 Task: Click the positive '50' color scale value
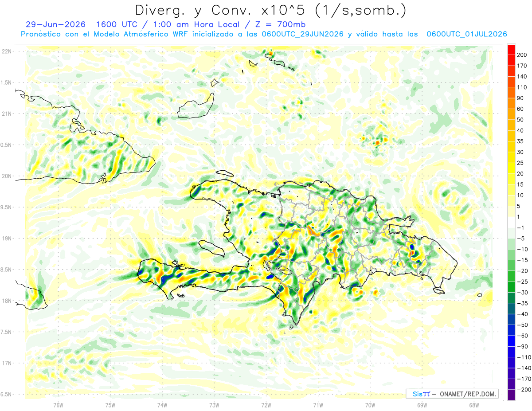520,120
